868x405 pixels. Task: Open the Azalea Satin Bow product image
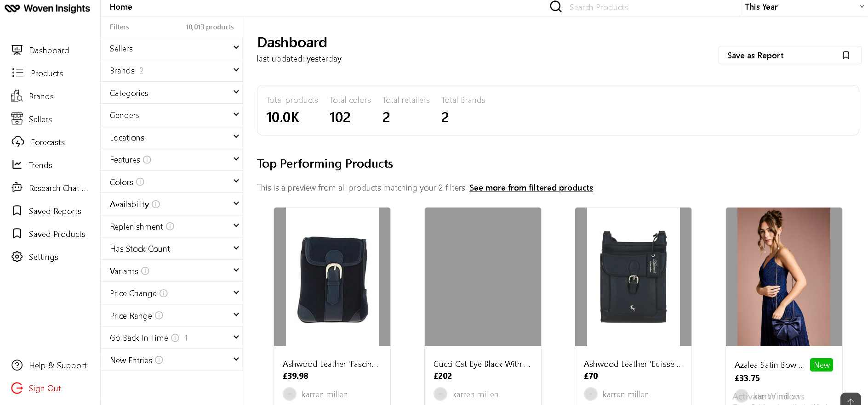(784, 276)
